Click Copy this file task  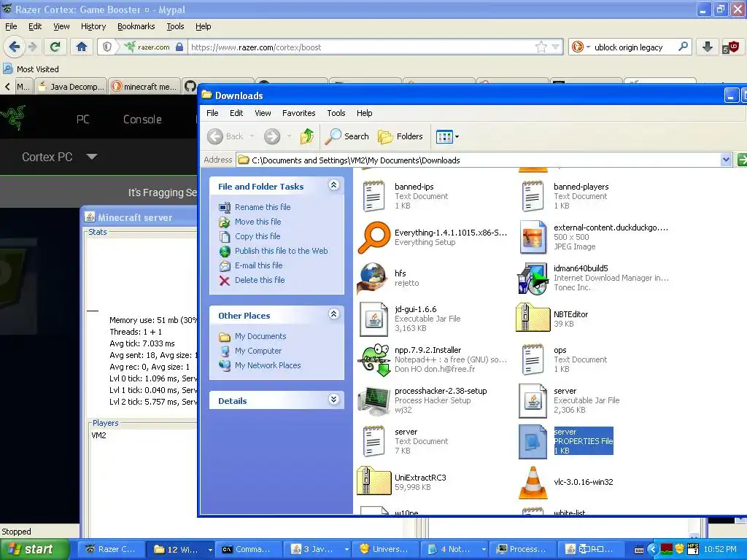[258, 236]
